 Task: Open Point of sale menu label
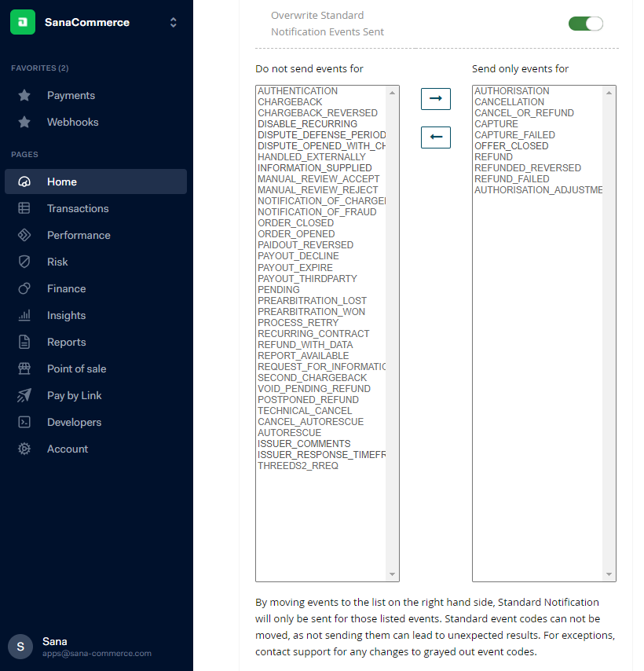[76, 368]
